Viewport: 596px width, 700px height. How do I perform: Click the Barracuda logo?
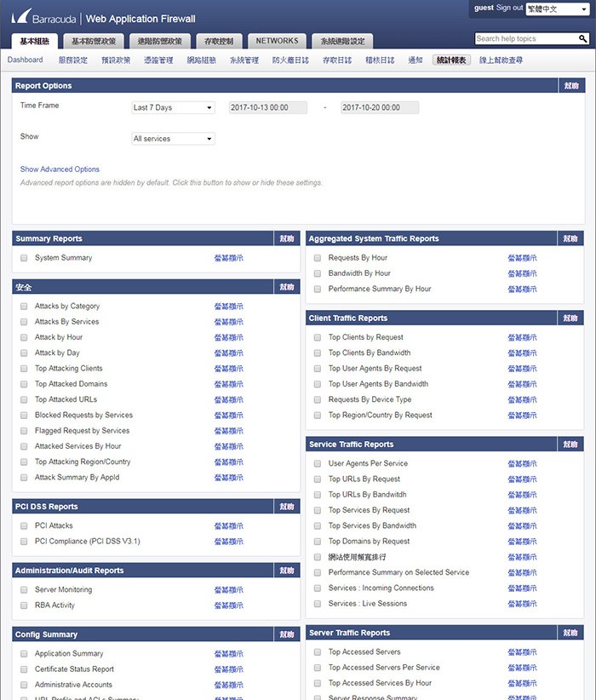pyautogui.click(x=45, y=17)
